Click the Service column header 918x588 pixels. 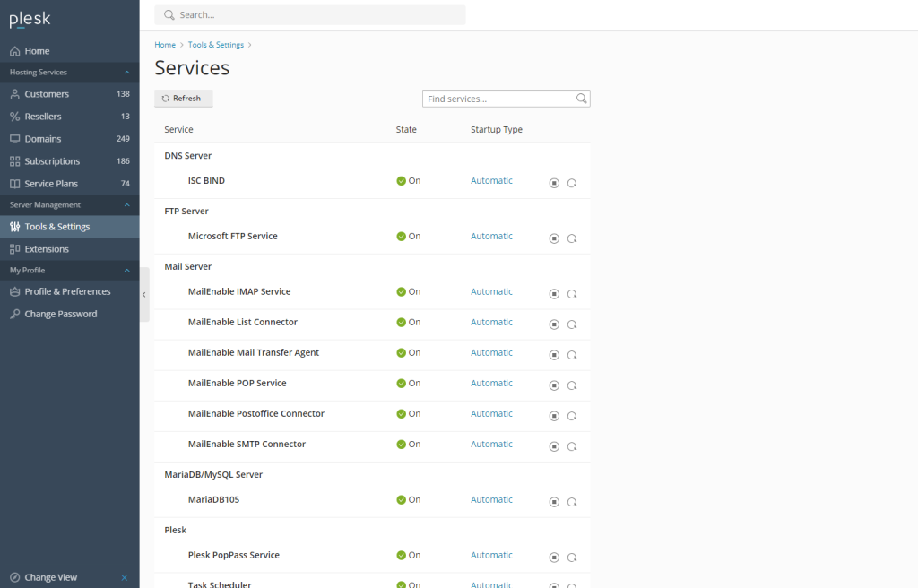click(178, 129)
